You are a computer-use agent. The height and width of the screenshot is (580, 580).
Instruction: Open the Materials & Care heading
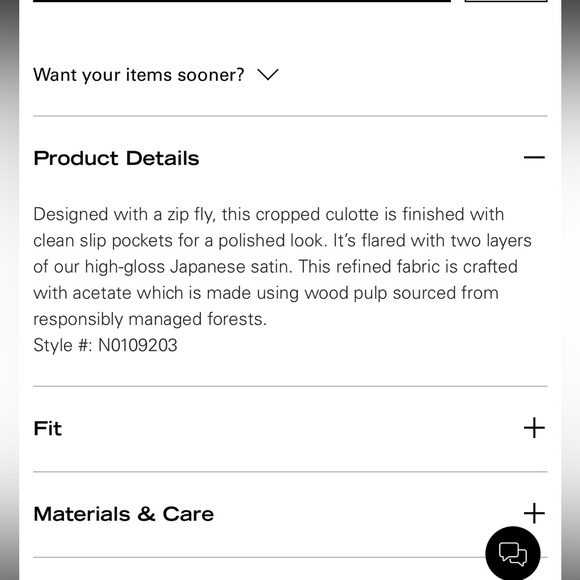pos(124,514)
